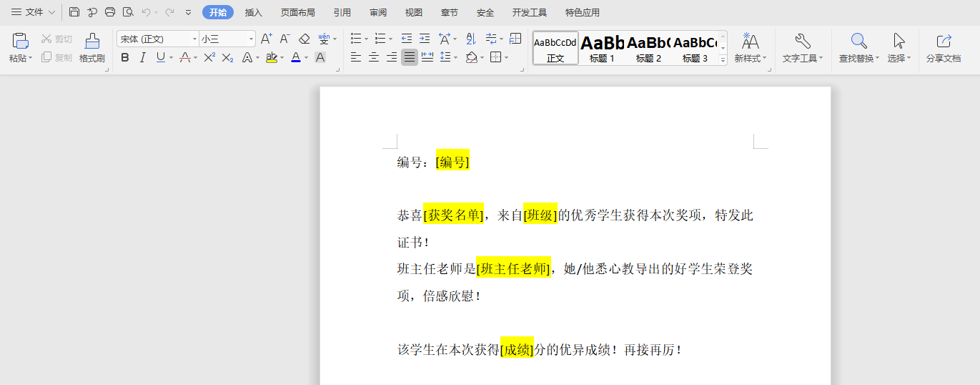980x385 pixels.
Task: Expand the Phonetic Guide (wén) dropdown arrow
Action: [x=335, y=39]
